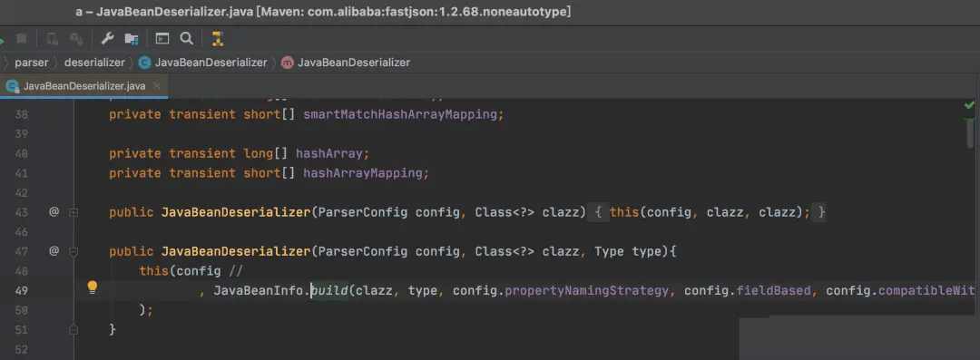The height and width of the screenshot is (360, 980).
Task: Select the JavaBeanDeserializer.java editor tab
Action: [x=83, y=86]
